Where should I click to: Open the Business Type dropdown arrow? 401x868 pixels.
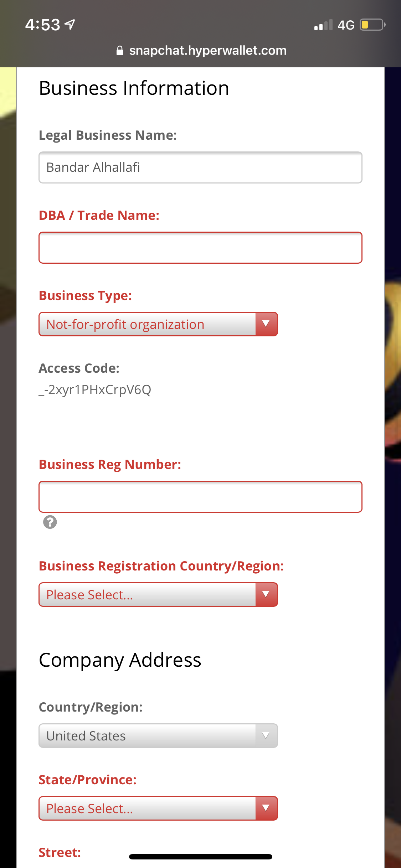[x=266, y=324]
